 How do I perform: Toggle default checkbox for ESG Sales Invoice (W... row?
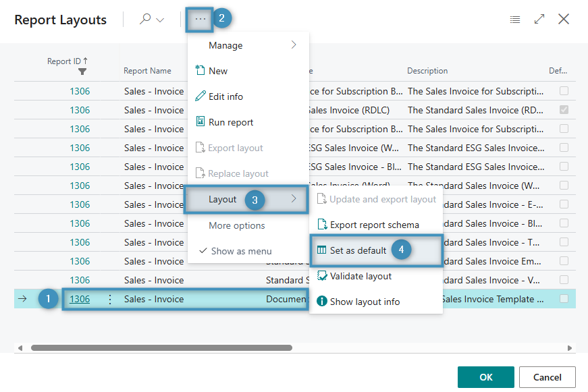564,147
